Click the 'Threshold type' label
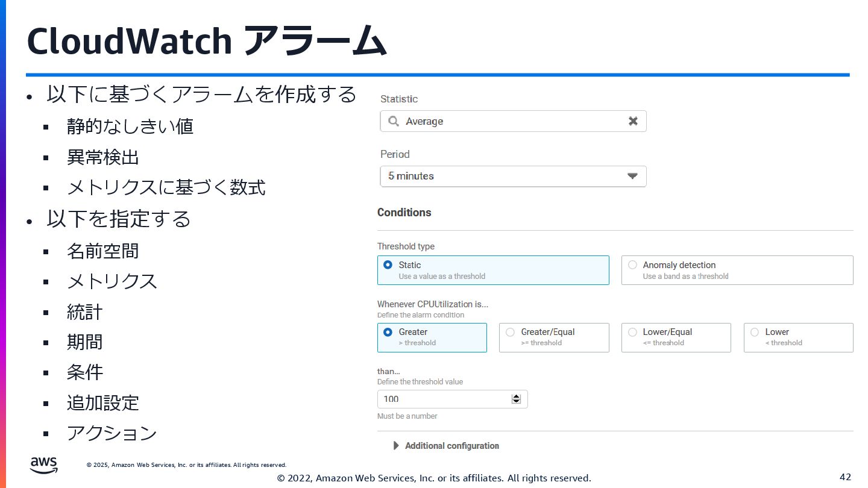 pyautogui.click(x=406, y=246)
